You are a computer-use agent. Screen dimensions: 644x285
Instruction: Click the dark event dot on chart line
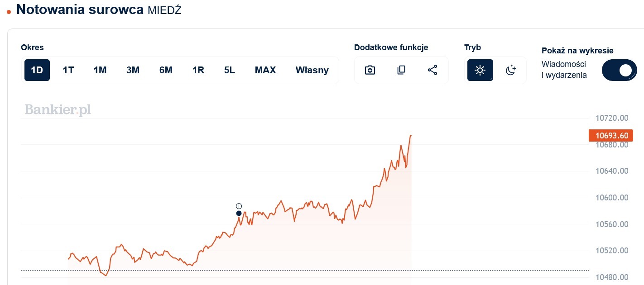point(239,214)
